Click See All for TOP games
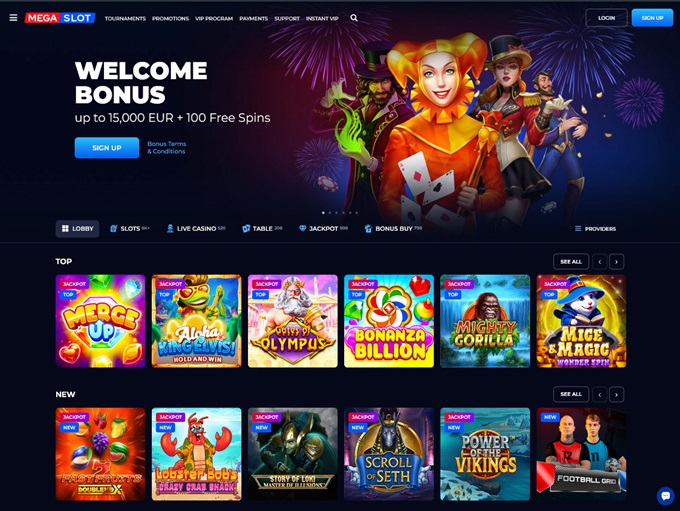 point(571,262)
